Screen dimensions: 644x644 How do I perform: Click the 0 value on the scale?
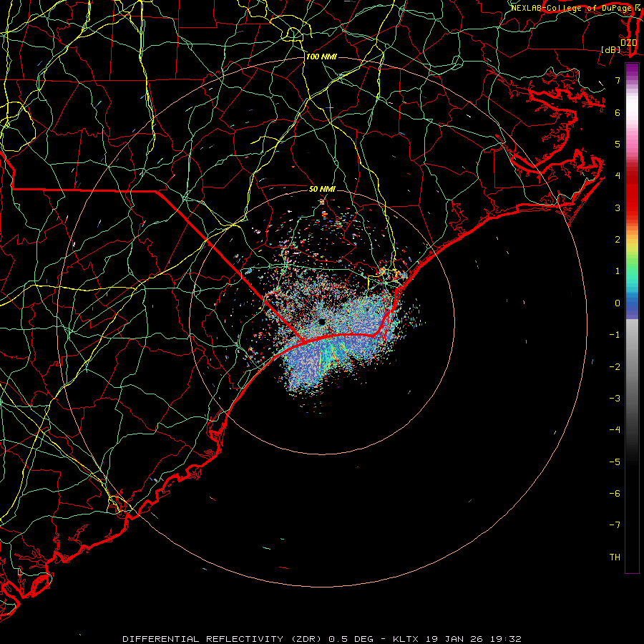pos(618,303)
